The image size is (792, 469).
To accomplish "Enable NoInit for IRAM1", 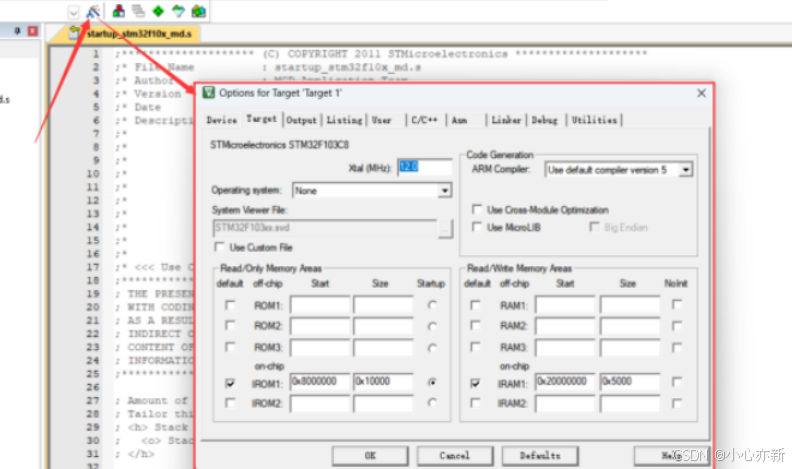I will [x=677, y=382].
